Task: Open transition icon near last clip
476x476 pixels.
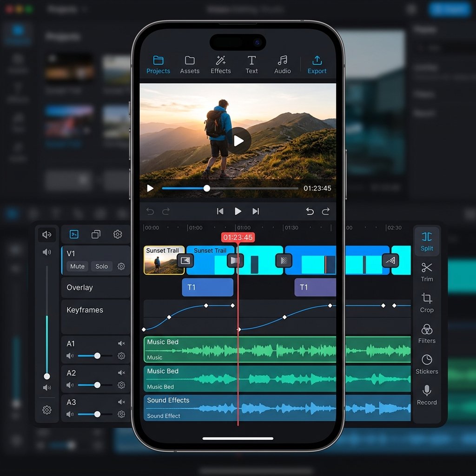Action: [390, 260]
